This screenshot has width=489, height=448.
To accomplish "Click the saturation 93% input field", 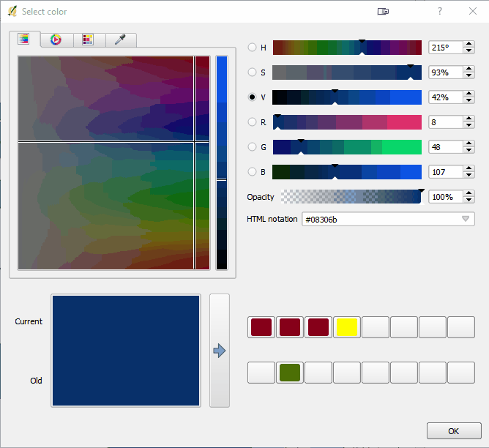I will click(446, 72).
